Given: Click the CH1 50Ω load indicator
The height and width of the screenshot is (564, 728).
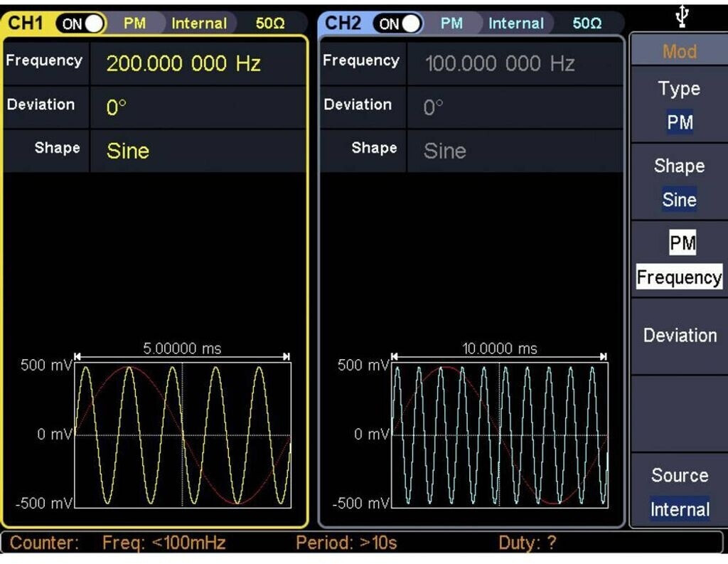Looking at the screenshot, I should click(270, 23).
